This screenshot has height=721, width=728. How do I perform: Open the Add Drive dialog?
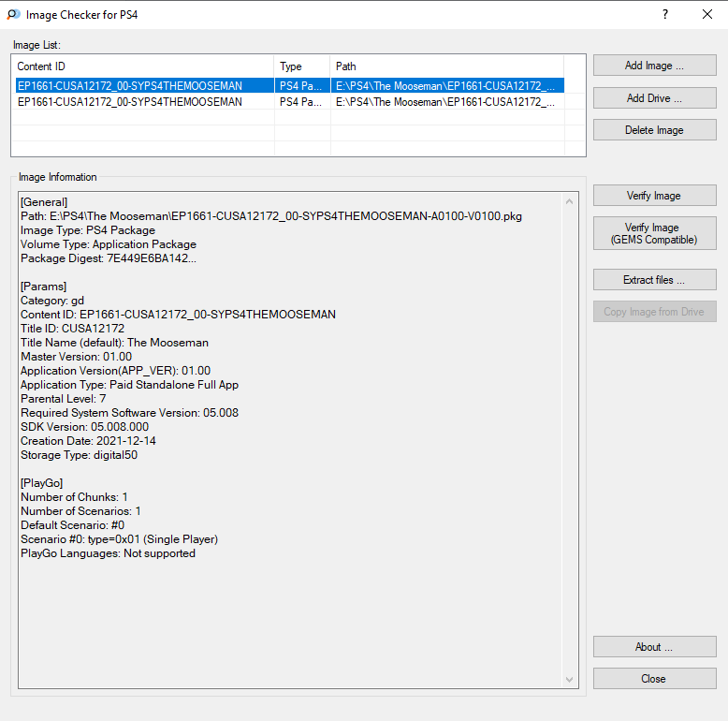point(654,98)
